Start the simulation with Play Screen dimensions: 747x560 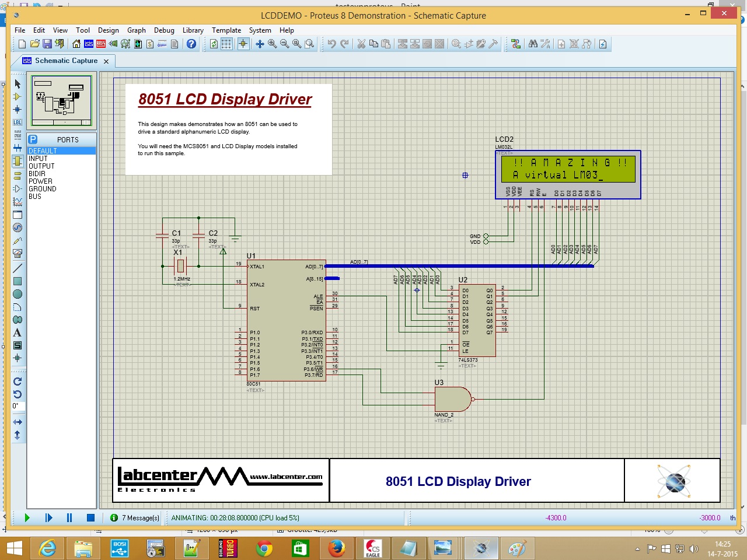pos(27,517)
